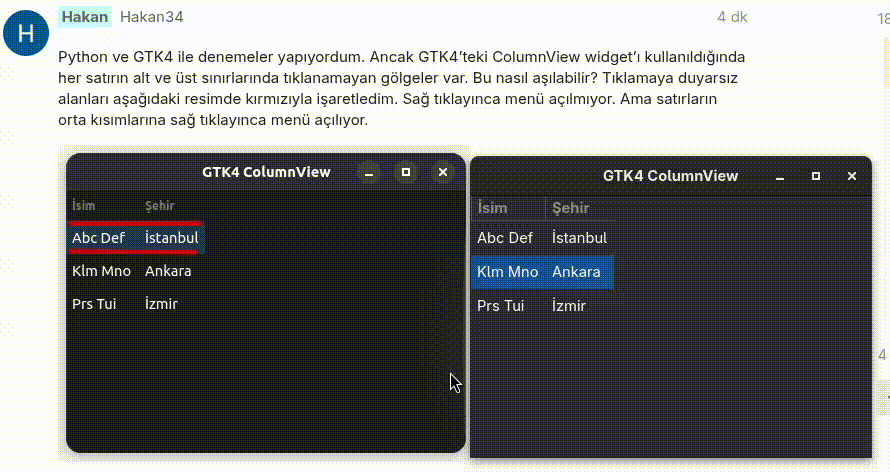Click İzmir cell in right window

pyautogui.click(x=569, y=306)
